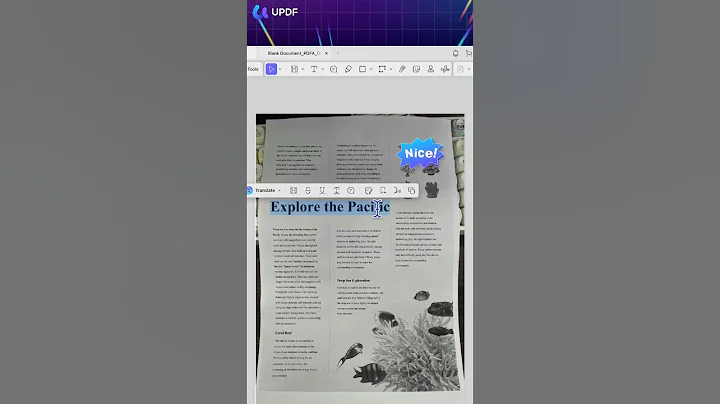Select the cursor arrow tool in toolbar

pos(271,69)
